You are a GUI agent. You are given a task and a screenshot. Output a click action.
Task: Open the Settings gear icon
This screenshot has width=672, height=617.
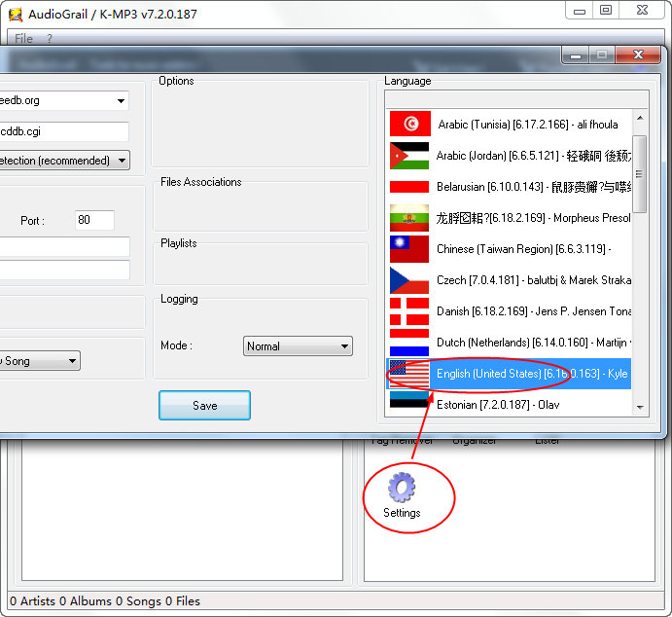click(402, 488)
